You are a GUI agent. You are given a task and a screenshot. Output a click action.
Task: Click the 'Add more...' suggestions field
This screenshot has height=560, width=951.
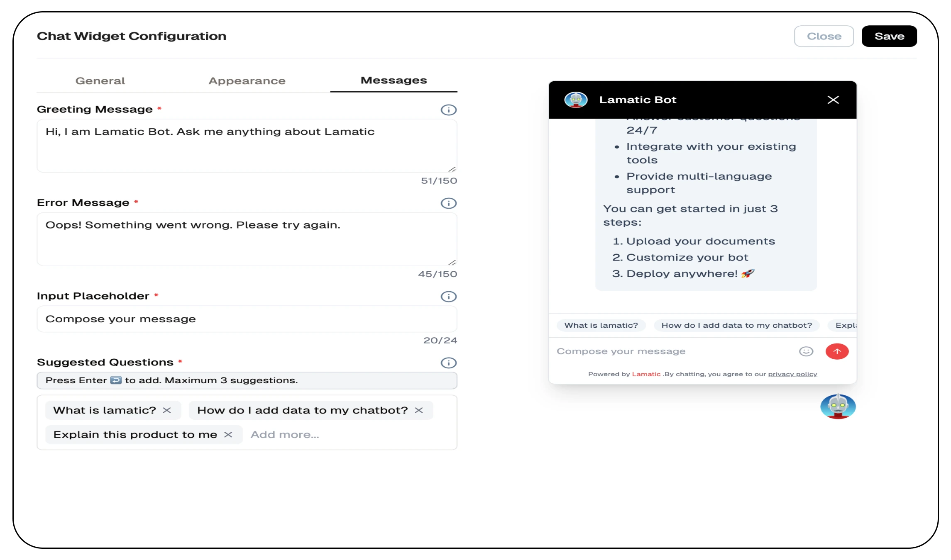point(285,434)
